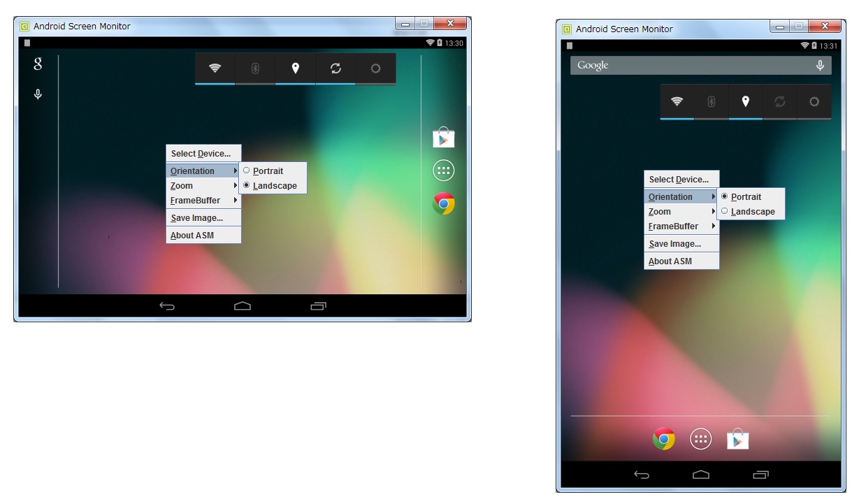Select the Landscape radio option in the portrait window
Image resolution: width=859 pixels, height=504 pixels.
pos(752,212)
